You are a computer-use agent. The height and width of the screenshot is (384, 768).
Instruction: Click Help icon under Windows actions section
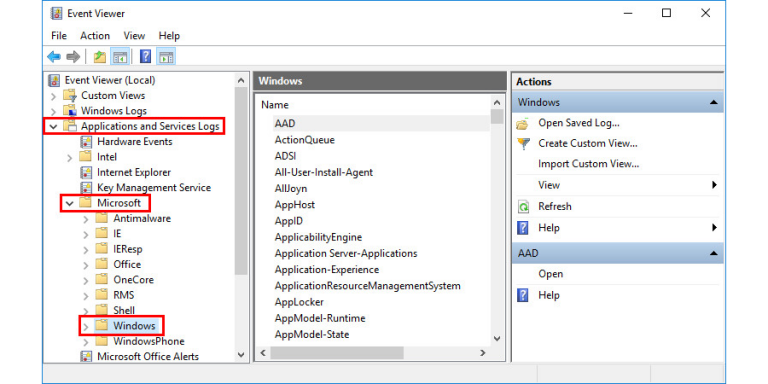coord(523,228)
